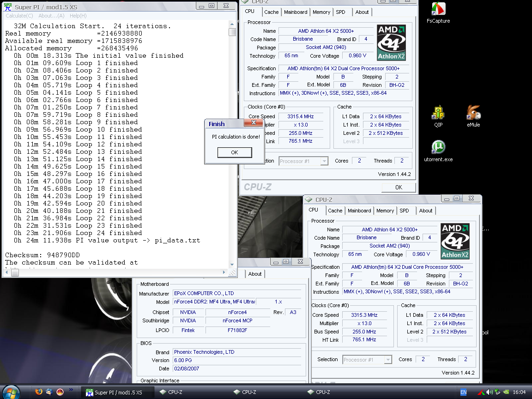Click the third quick launch round icon
Image resolution: width=532 pixels, height=399 pixels.
pos(60,392)
